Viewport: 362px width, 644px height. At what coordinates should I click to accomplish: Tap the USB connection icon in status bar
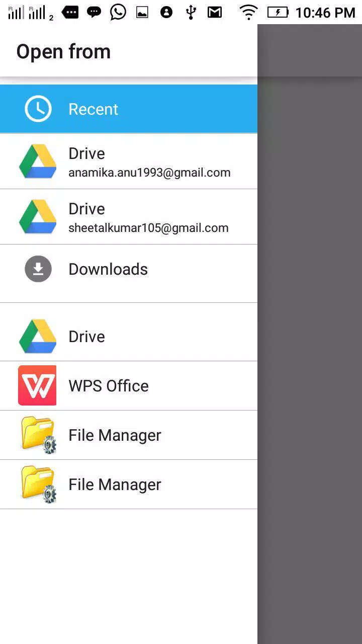(191, 12)
